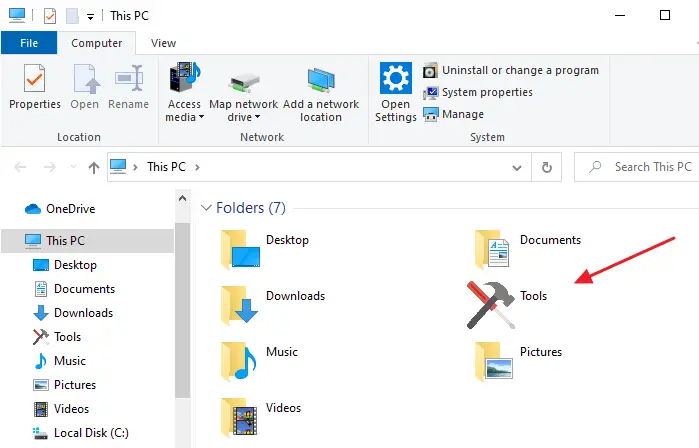Select Tools in the navigation pane
Image resolution: width=699 pixels, height=448 pixels.
pyautogui.click(x=57, y=337)
